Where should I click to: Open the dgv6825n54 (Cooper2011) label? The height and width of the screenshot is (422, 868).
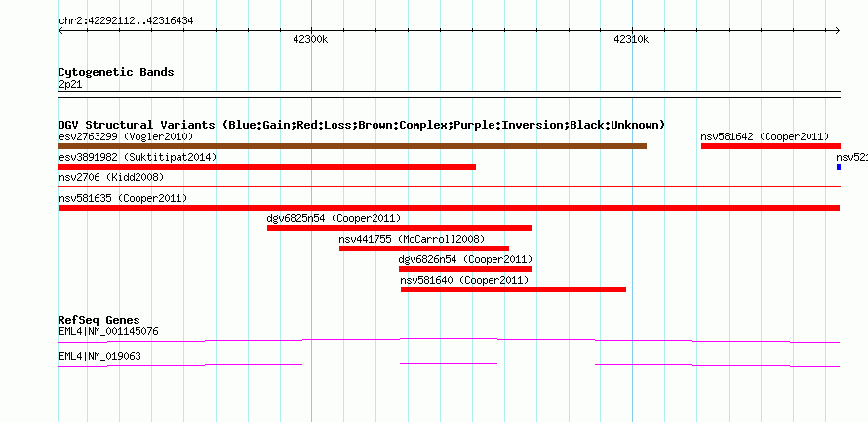(x=334, y=218)
